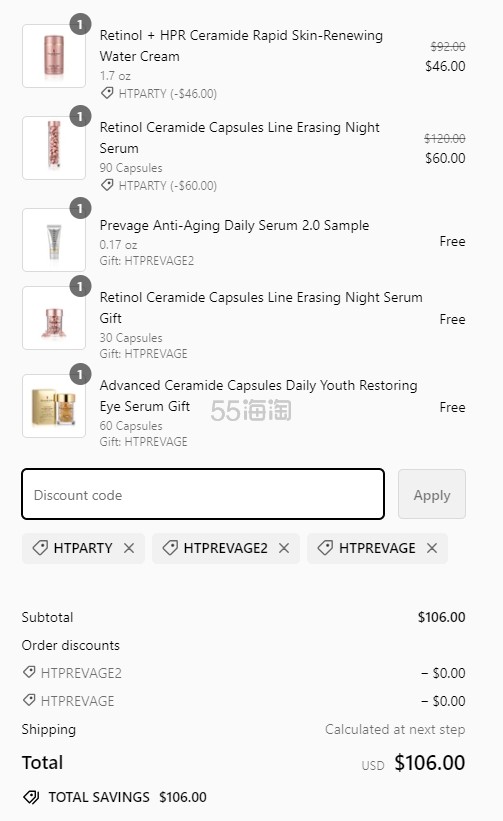Click the tag icon on HTPREVAGE2 chip
This screenshot has height=821, width=503.
coord(170,548)
